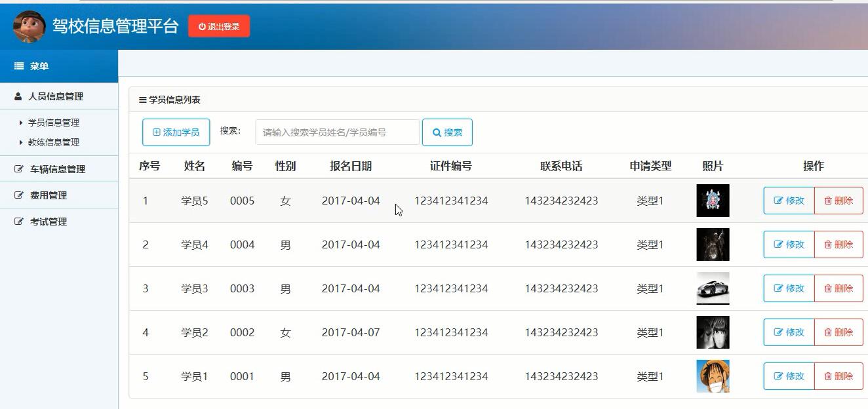
Task: Open the photo thumbnail of 学员1
Action: coord(713,376)
